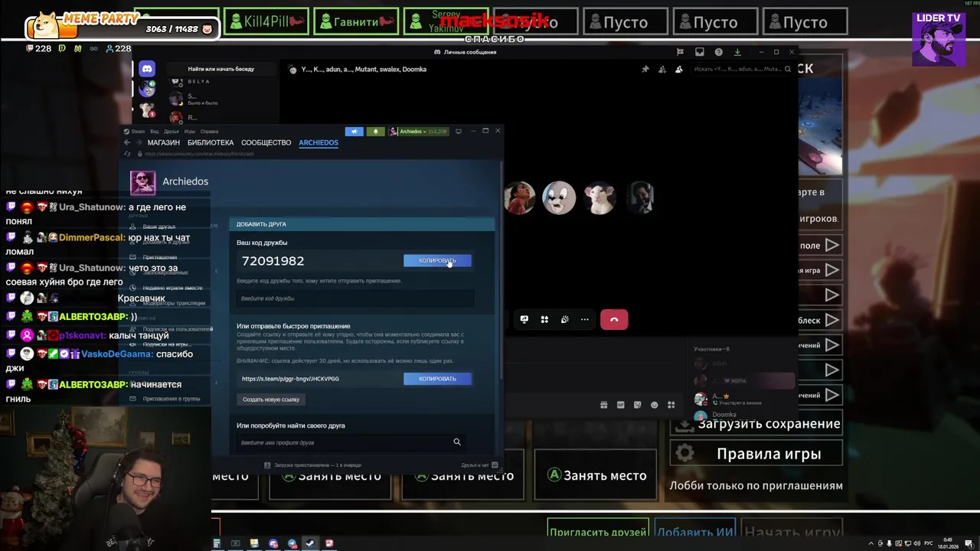
Task: Select the Tom cat avatar in call
Action: (559, 198)
